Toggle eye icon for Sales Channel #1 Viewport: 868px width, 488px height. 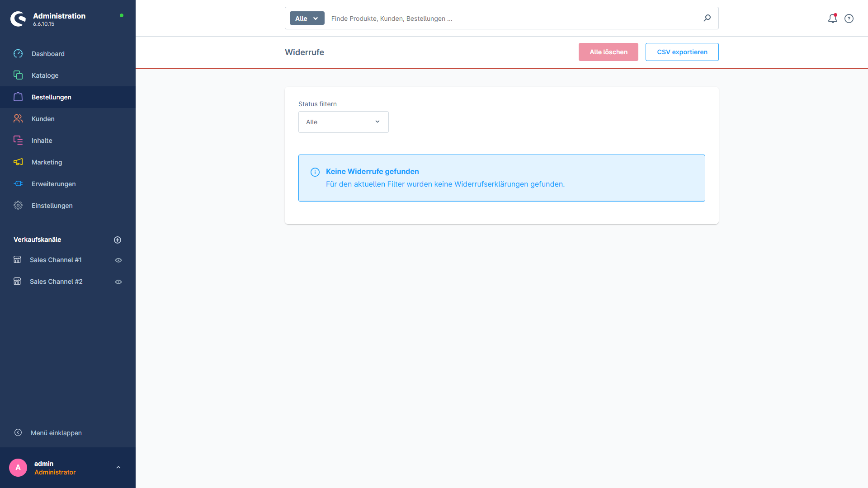pos(118,260)
